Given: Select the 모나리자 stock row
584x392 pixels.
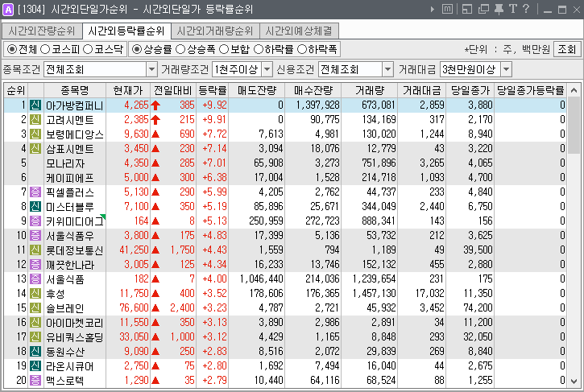Looking at the screenshot, I should [285, 163].
